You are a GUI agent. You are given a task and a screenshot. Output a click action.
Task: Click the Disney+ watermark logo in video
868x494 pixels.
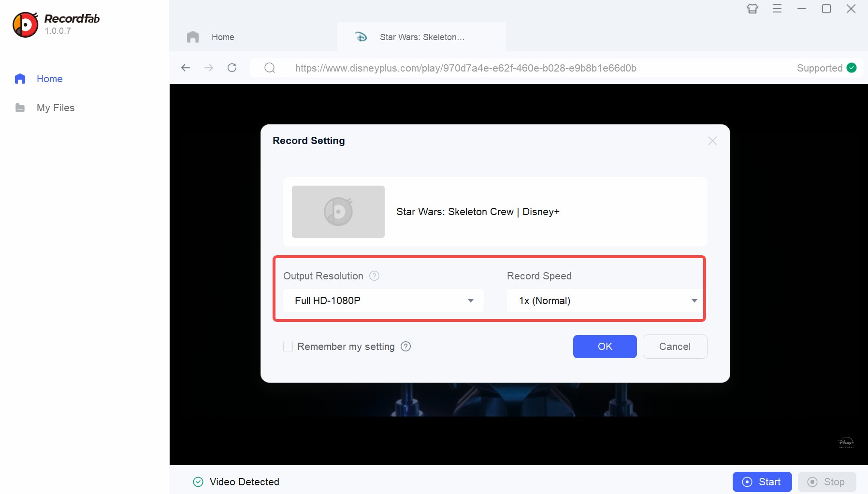846,443
